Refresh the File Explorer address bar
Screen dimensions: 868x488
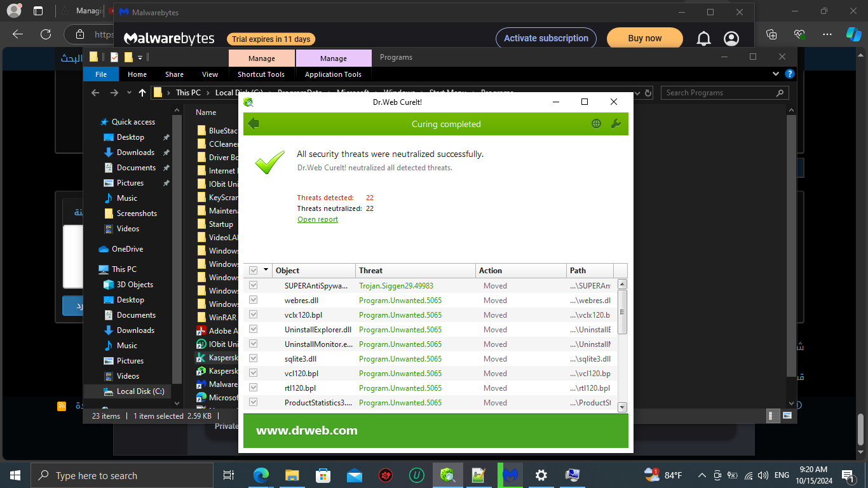648,93
